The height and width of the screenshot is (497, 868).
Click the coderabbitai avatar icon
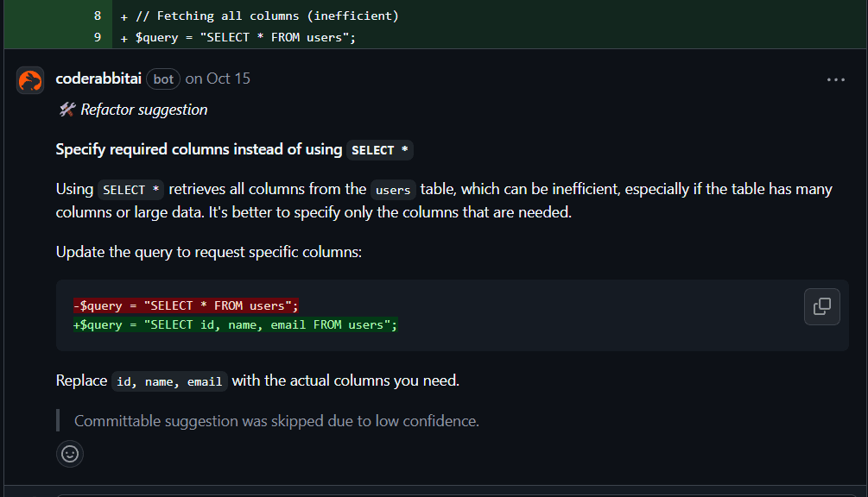[30, 79]
